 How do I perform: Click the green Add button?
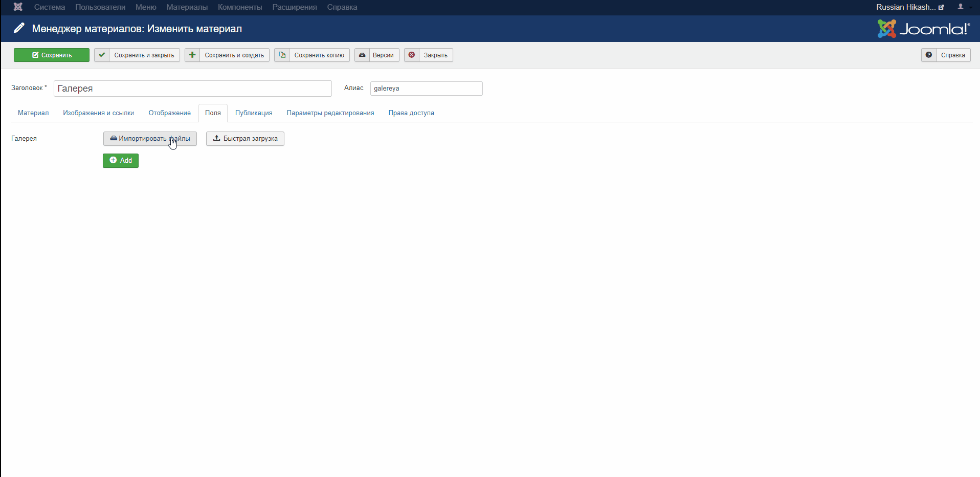tap(121, 161)
